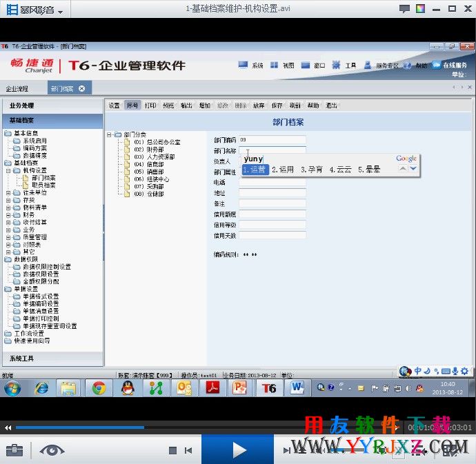Open the QQ penguin taskbar icon

click(x=128, y=388)
